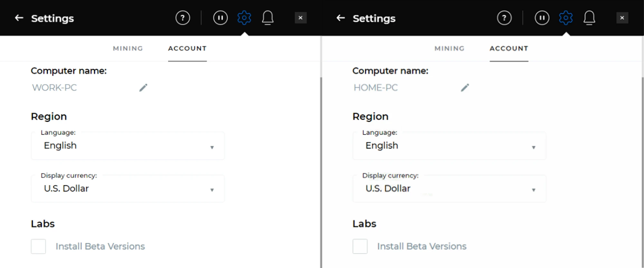Screen dimensions: 644x268
Task: Click notification bell in HOME-PC window
Action: 589,18
